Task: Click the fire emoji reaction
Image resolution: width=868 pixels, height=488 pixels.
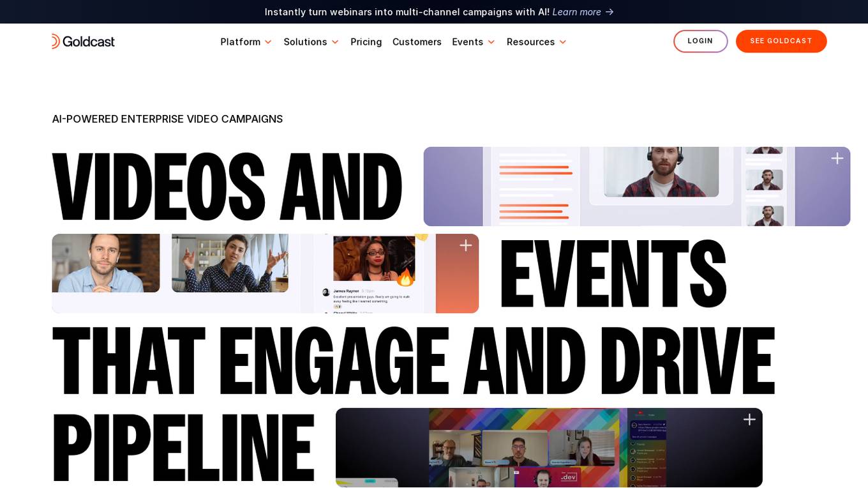Action: point(405,277)
